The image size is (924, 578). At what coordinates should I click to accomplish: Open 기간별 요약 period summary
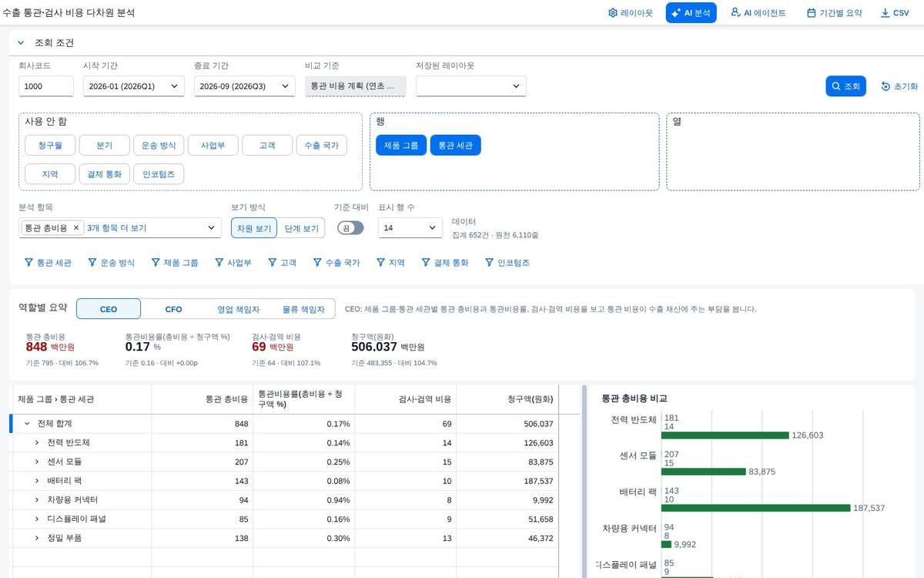tap(834, 13)
